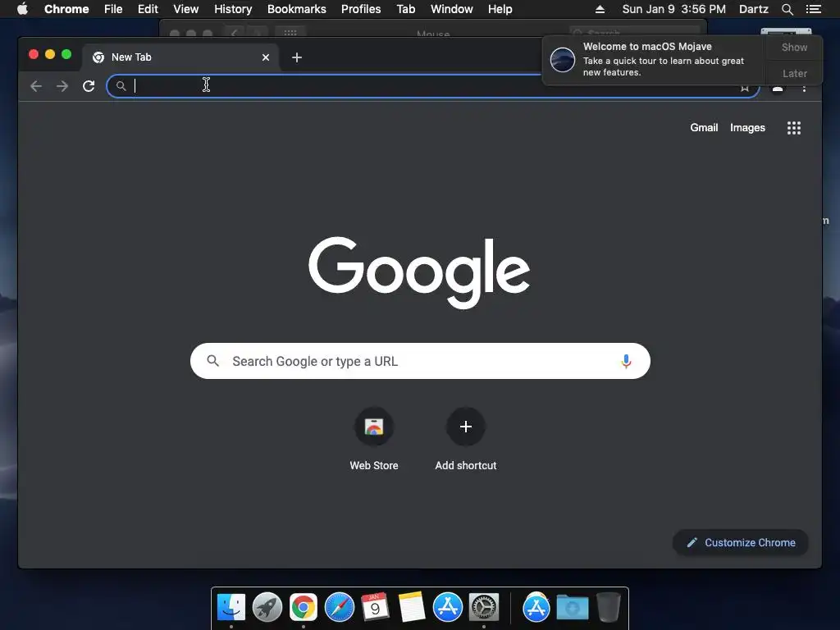Open the Downloads folder in the Dock
The width and height of the screenshot is (840, 630).
click(x=572, y=608)
